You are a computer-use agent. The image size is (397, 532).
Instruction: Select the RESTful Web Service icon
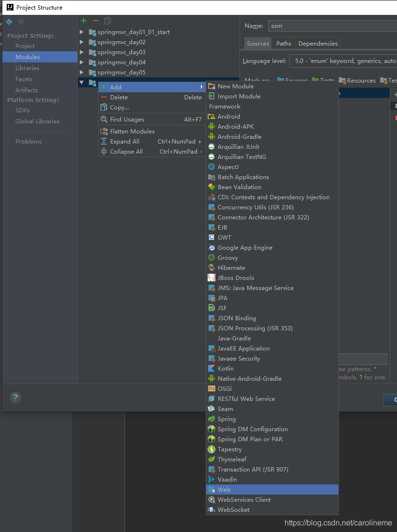pos(211,399)
